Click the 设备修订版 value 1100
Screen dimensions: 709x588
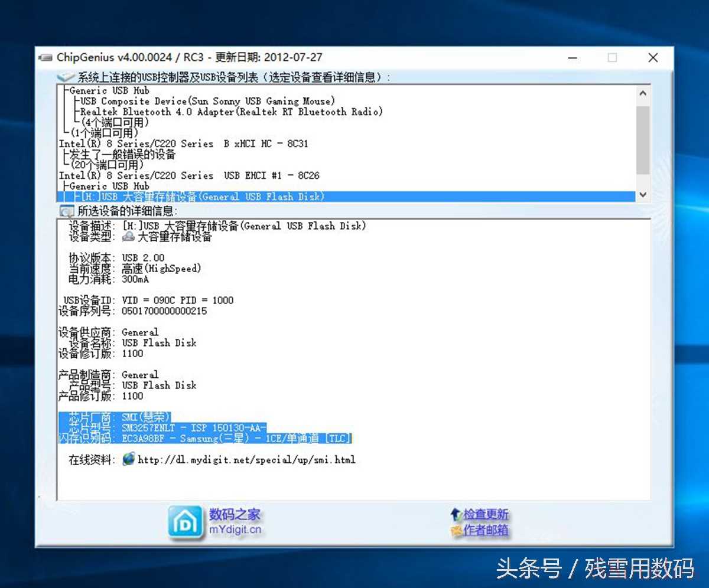pyautogui.click(x=132, y=354)
